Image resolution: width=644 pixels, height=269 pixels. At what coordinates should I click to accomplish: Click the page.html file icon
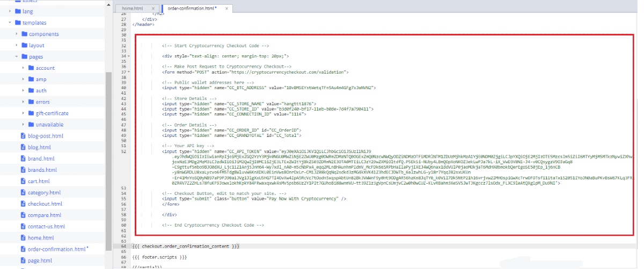coord(23,260)
